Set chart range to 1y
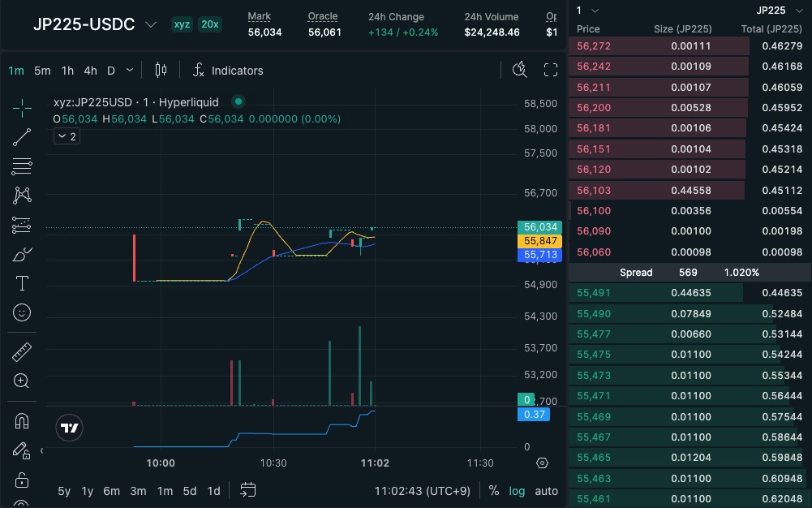Viewport: 812px width, 508px height. pyautogui.click(x=88, y=491)
